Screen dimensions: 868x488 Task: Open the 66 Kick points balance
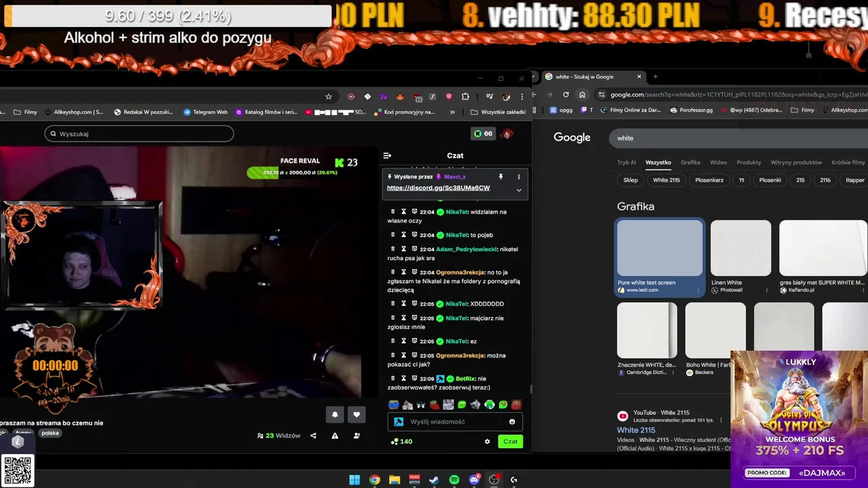pos(484,134)
